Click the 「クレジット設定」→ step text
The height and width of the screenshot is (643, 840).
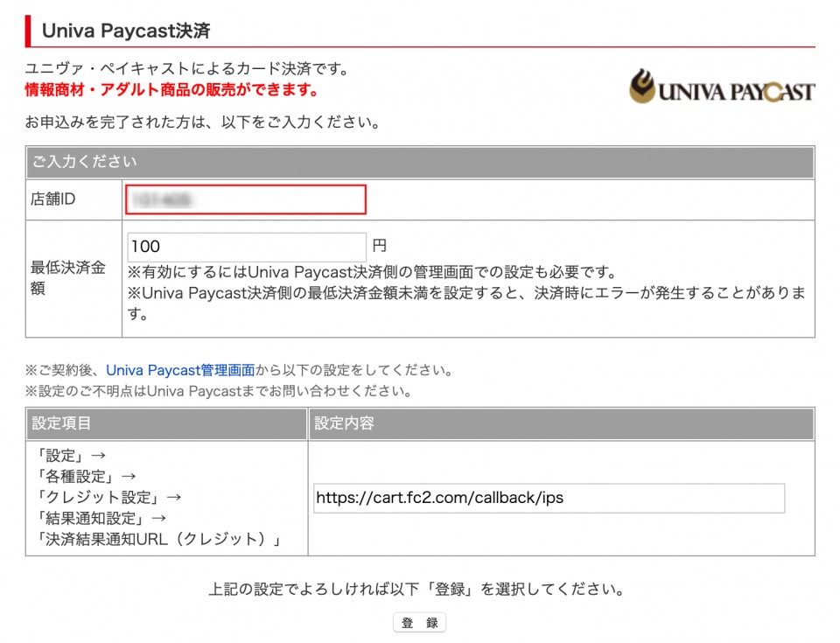(108, 497)
